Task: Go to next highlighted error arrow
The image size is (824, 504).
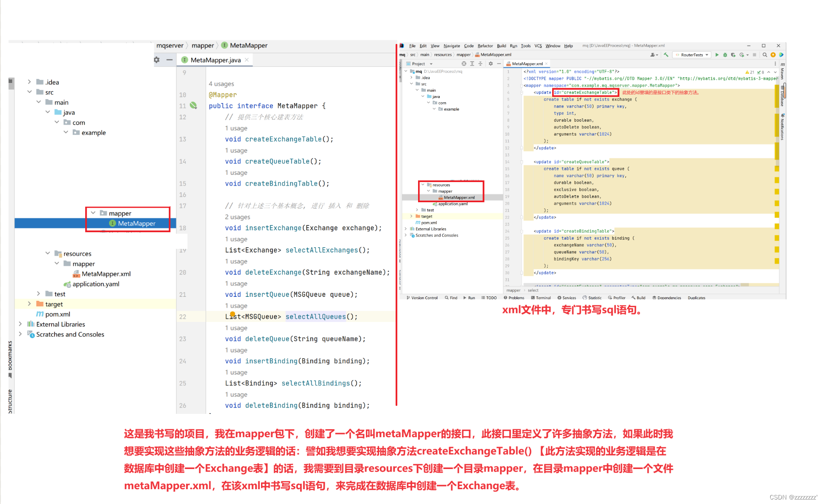Action: [x=775, y=72]
